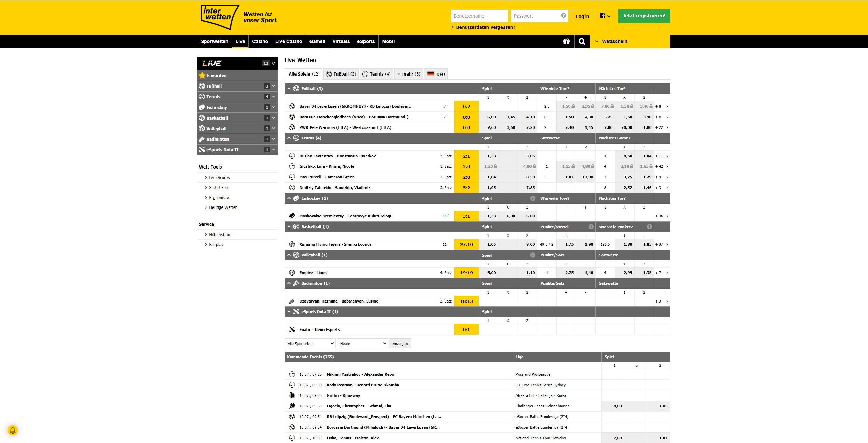Open the Alle Sportarten dropdown
This screenshot has height=443, width=868.
tap(310, 344)
